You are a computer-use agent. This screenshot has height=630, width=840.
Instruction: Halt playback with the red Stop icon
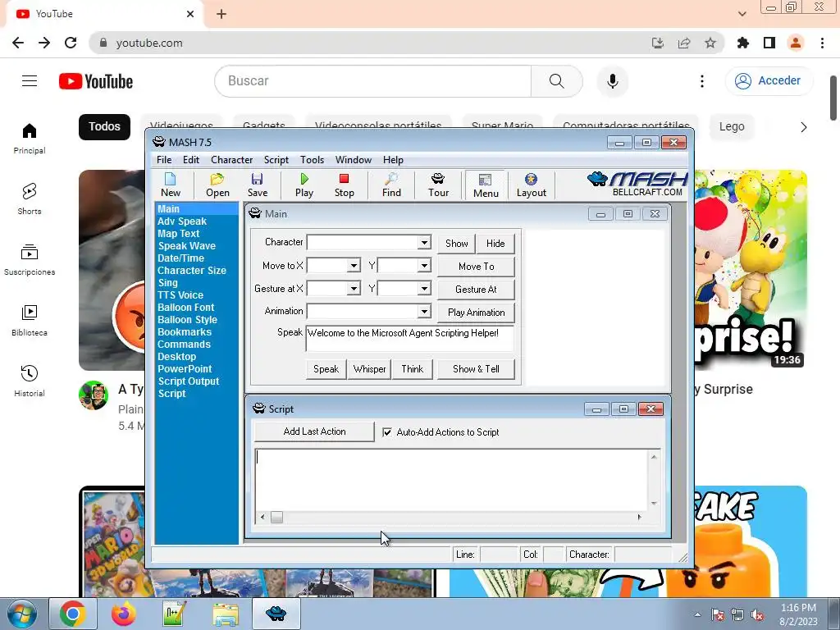point(344,185)
